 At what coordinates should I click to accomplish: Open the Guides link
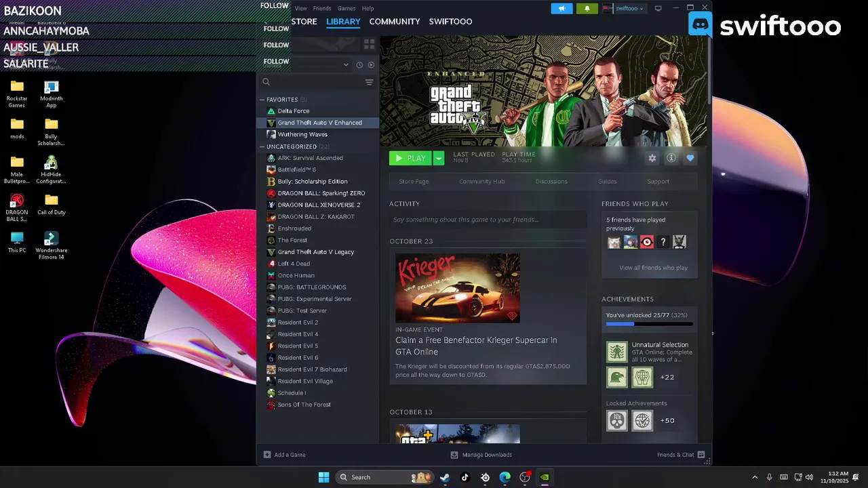point(607,182)
